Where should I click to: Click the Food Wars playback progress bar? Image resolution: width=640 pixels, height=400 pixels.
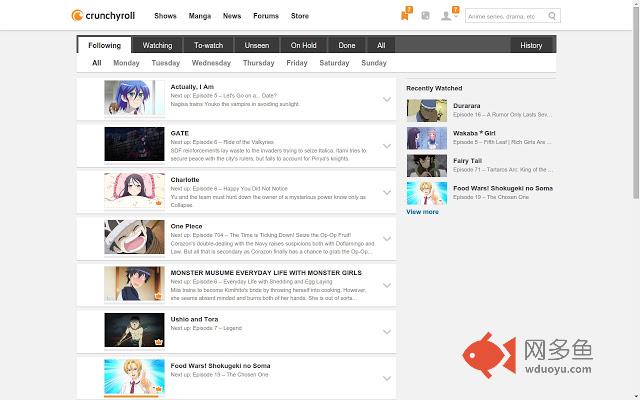(134, 396)
